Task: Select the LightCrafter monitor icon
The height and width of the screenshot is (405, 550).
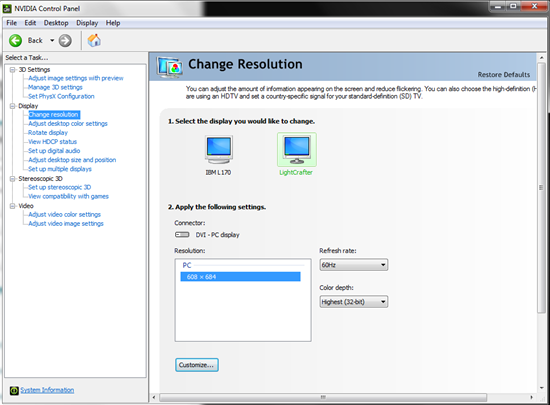Action: (297, 150)
